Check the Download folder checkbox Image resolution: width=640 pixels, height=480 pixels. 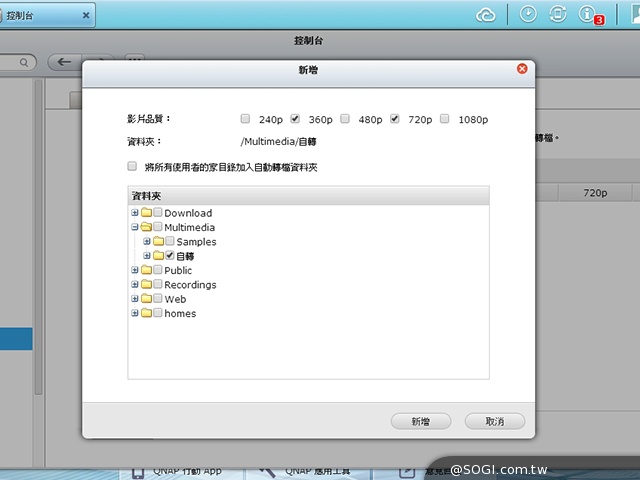click(158, 212)
